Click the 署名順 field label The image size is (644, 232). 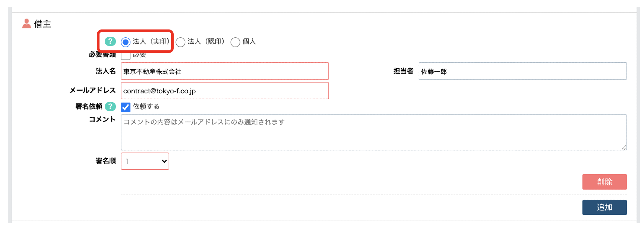tap(105, 161)
